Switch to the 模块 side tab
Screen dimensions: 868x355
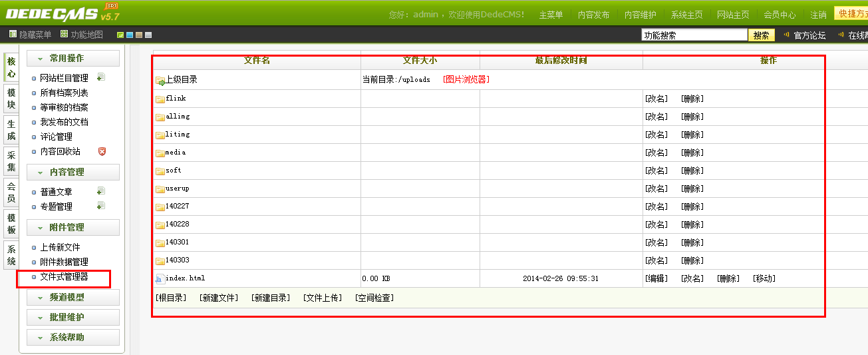[x=11, y=99]
